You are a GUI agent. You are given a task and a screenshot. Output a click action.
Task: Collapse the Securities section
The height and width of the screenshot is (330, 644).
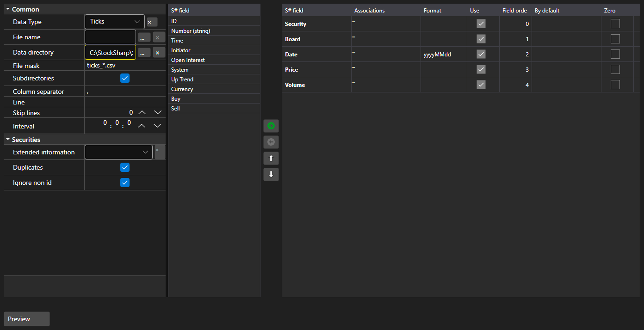coord(8,140)
